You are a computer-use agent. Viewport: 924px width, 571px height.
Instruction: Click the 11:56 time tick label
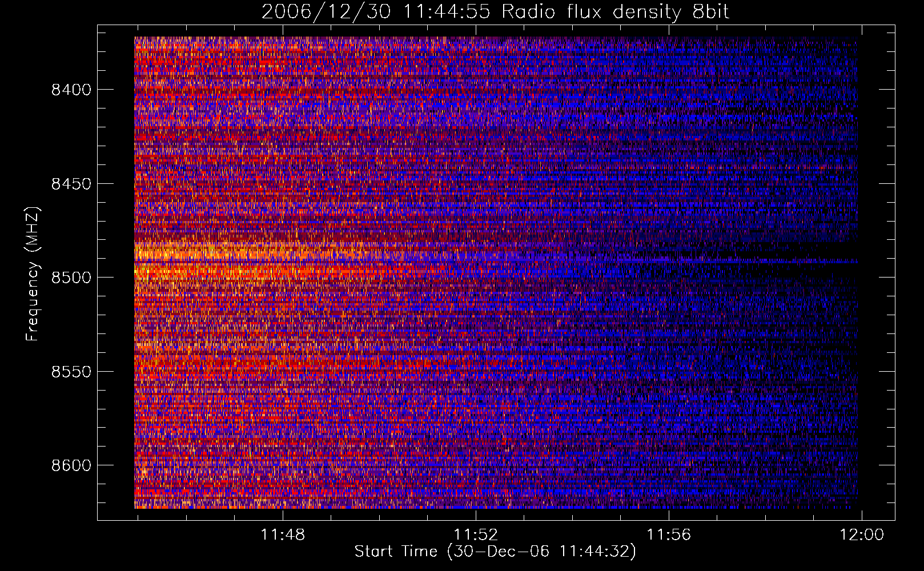[669, 535]
